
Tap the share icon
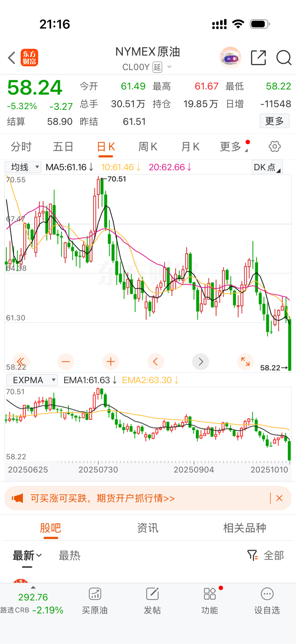coord(258,58)
